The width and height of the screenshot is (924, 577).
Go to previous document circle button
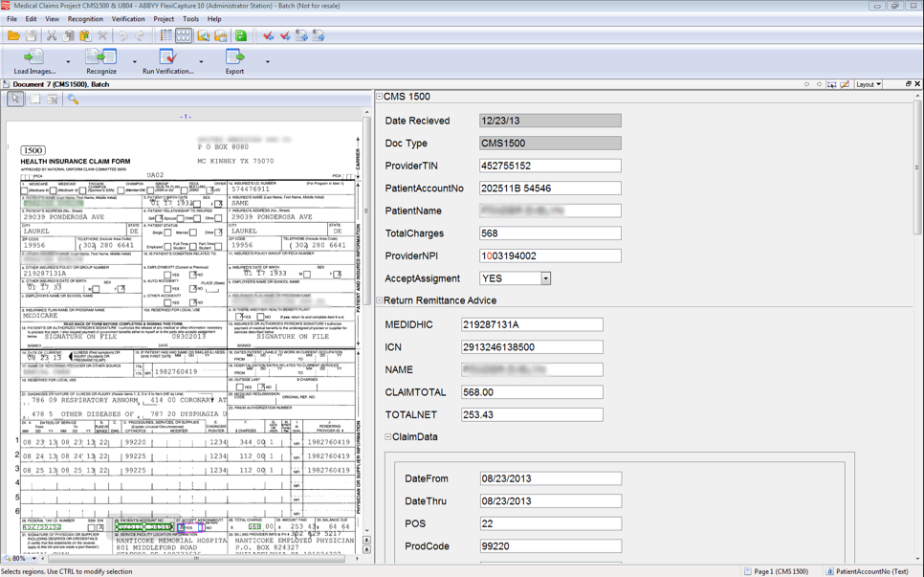click(x=806, y=84)
